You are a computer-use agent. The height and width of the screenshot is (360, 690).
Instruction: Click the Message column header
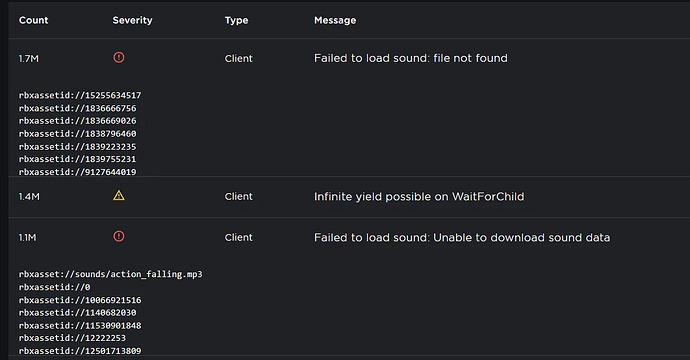click(335, 20)
